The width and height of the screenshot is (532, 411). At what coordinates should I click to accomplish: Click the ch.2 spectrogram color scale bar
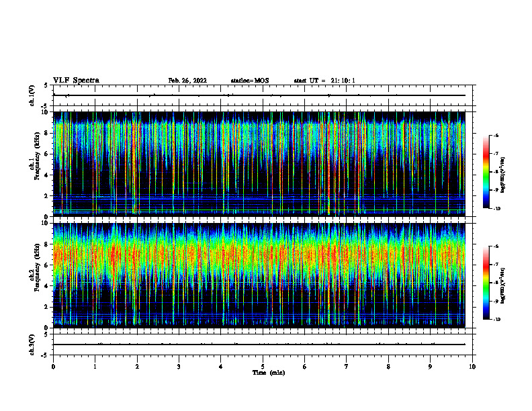pos(486,283)
